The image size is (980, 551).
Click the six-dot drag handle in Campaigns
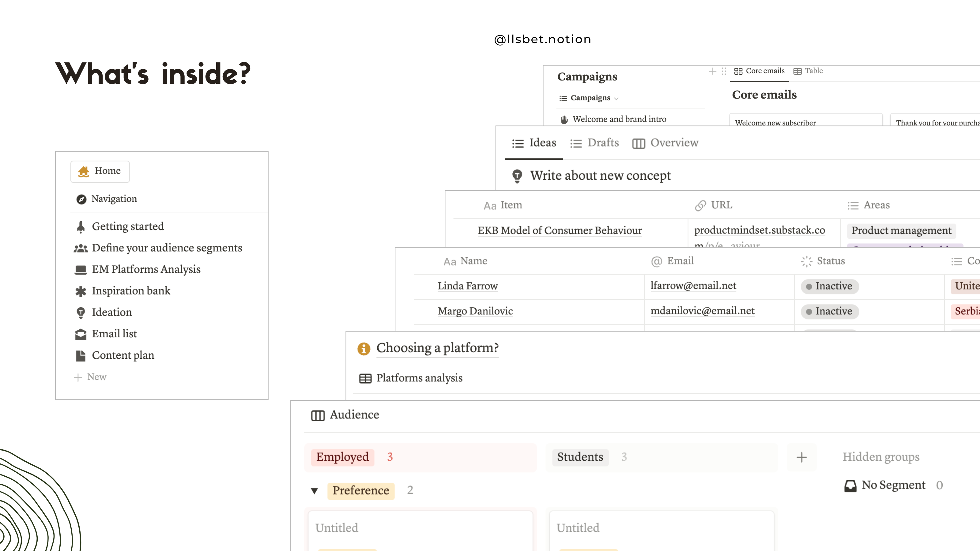click(724, 71)
